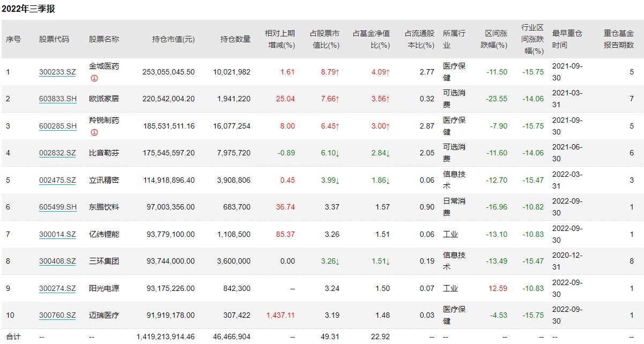Open stock code link 600285.SH

click(x=58, y=126)
